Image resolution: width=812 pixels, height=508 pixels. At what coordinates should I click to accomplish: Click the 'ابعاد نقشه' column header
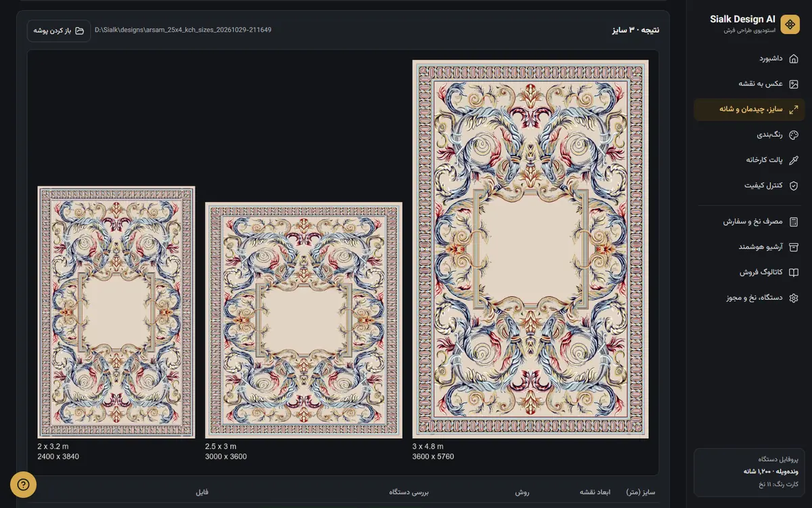coord(595,492)
